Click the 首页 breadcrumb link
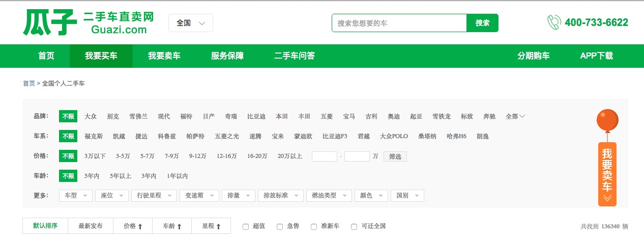Viewport: 644px width, 238px height. (29, 83)
